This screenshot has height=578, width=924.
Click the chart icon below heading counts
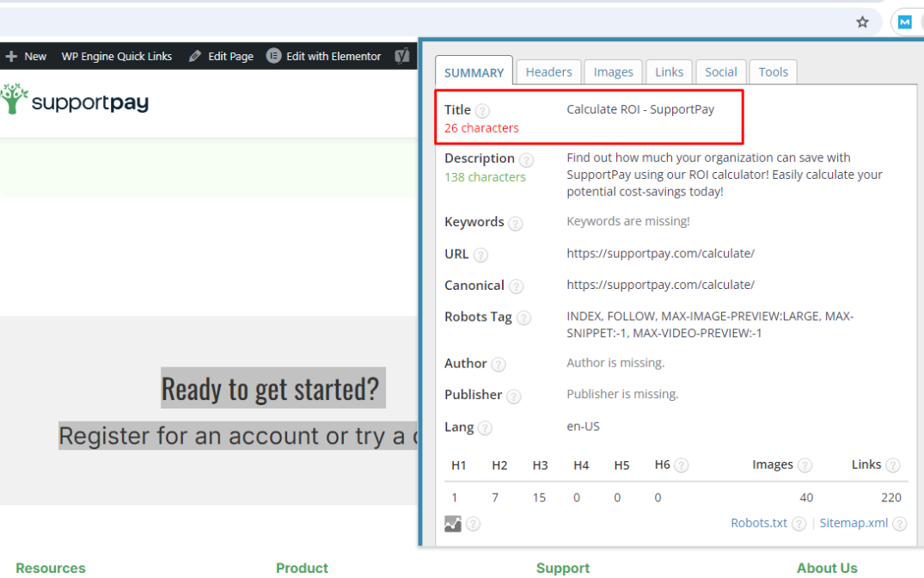453,524
